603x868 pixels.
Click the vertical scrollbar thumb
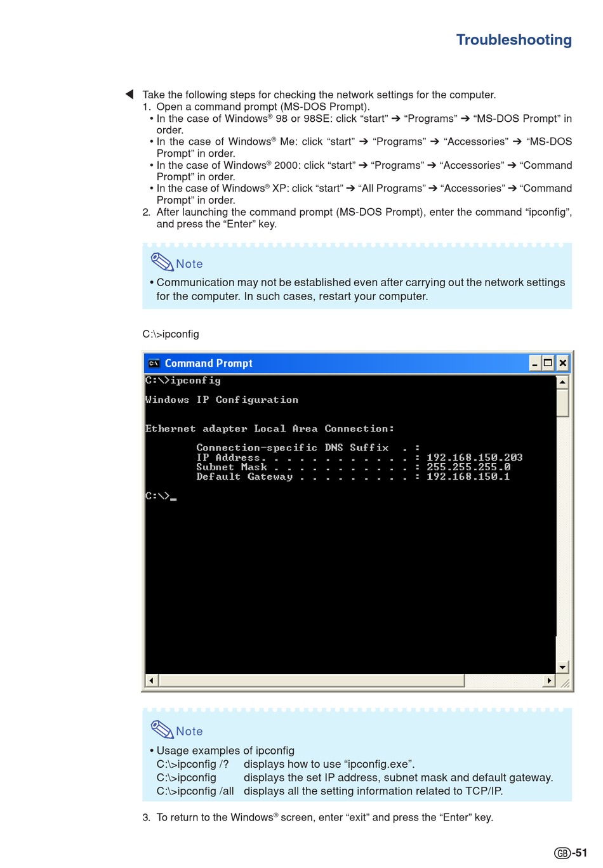(562, 403)
